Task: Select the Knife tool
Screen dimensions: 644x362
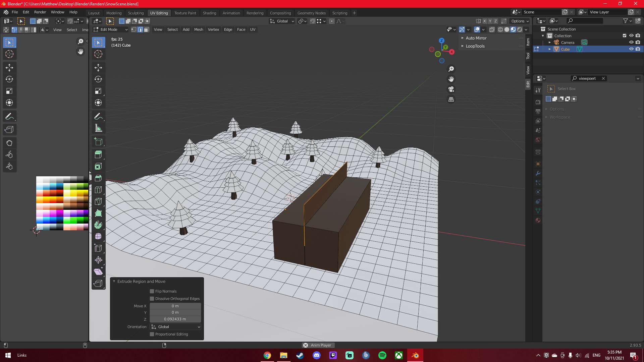Action: (x=98, y=201)
